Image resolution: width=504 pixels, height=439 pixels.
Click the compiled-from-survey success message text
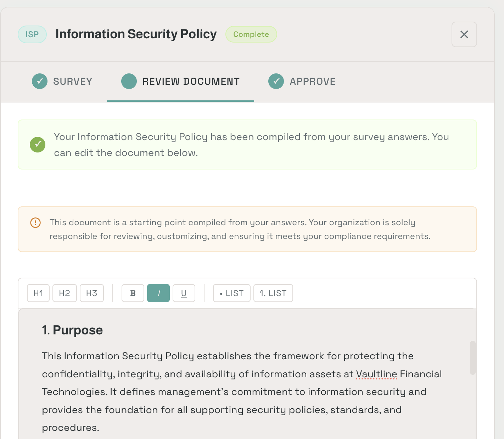[251, 145]
